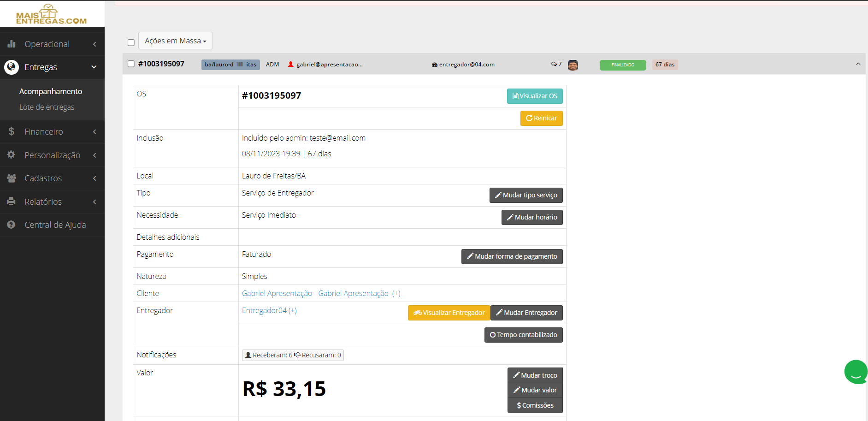
Task: Click the Financeiro dollar icon
Action: [x=12, y=131]
